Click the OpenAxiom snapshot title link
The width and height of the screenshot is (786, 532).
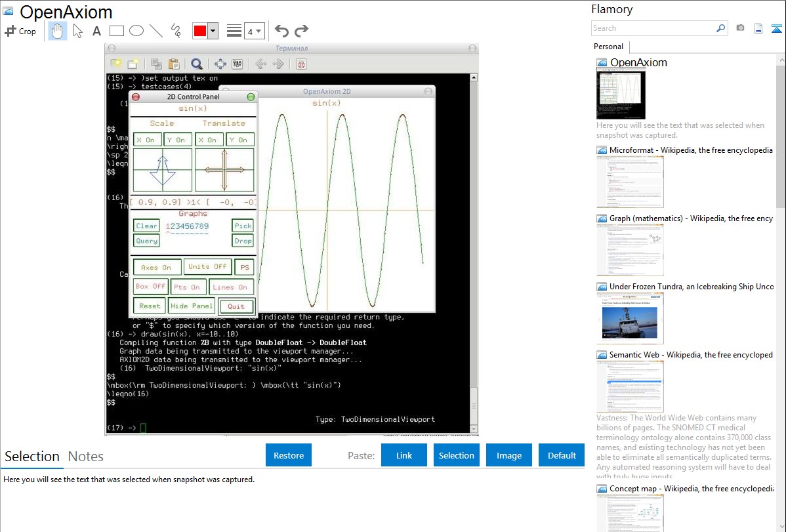coord(638,63)
